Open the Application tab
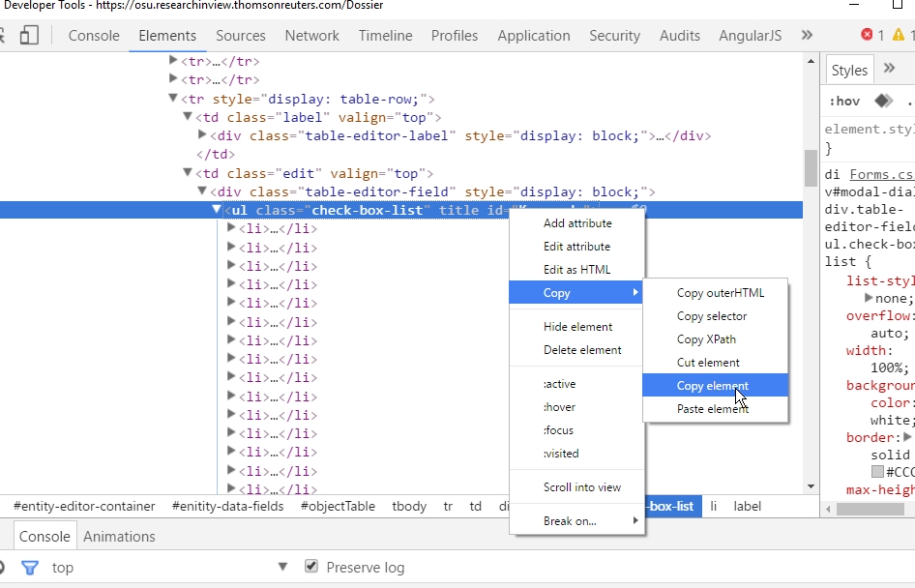This screenshot has width=915, height=588. pos(534,36)
